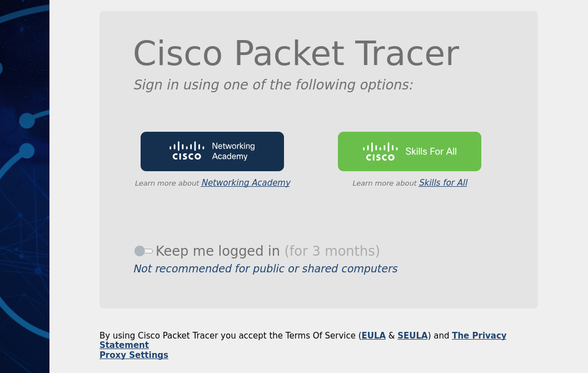Click 'Learn more about' text beside Networking Academy

click(x=167, y=183)
